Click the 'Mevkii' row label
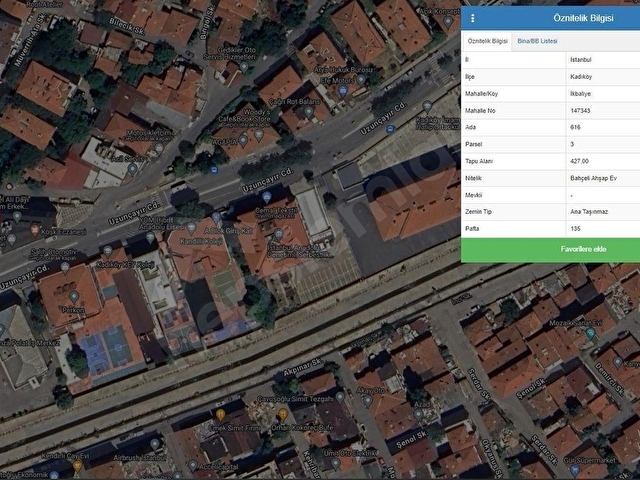This screenshot has height=480, width=640. coord(473,195)
